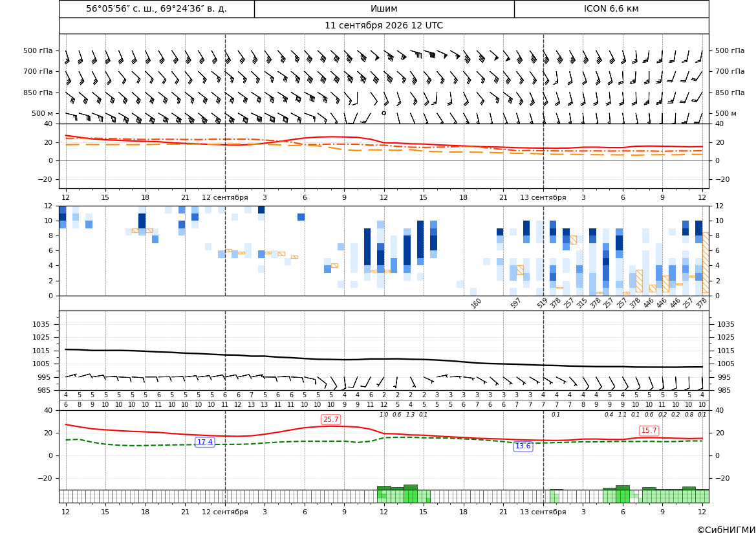Click the 12 сентября marker on the upper time axis

[224, 197]
